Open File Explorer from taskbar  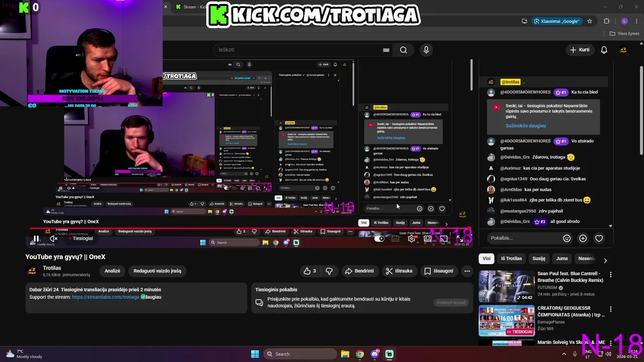345,354
